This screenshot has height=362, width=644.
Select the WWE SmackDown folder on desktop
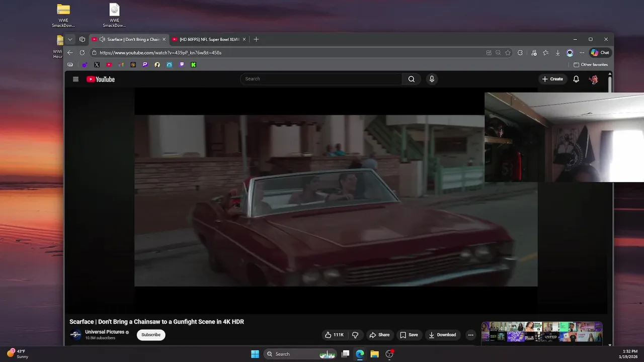pyautogui.click(x=63, y=16)
